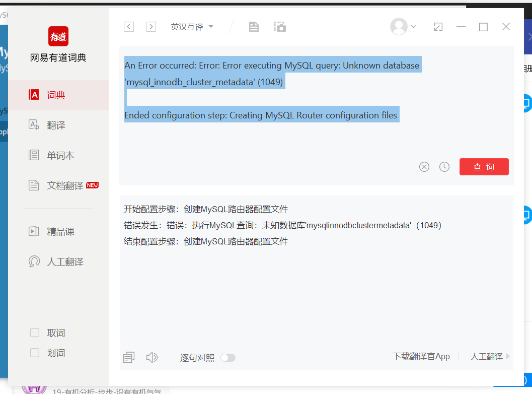Select the 词典 sidebar tab
532x394 pixels.
[58, 95]
